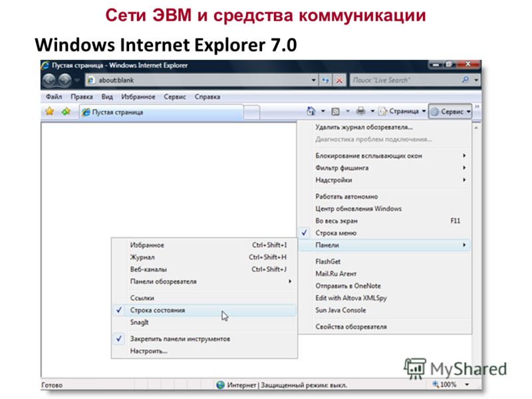Click the Add to Favorites icon

click(66, 111)
